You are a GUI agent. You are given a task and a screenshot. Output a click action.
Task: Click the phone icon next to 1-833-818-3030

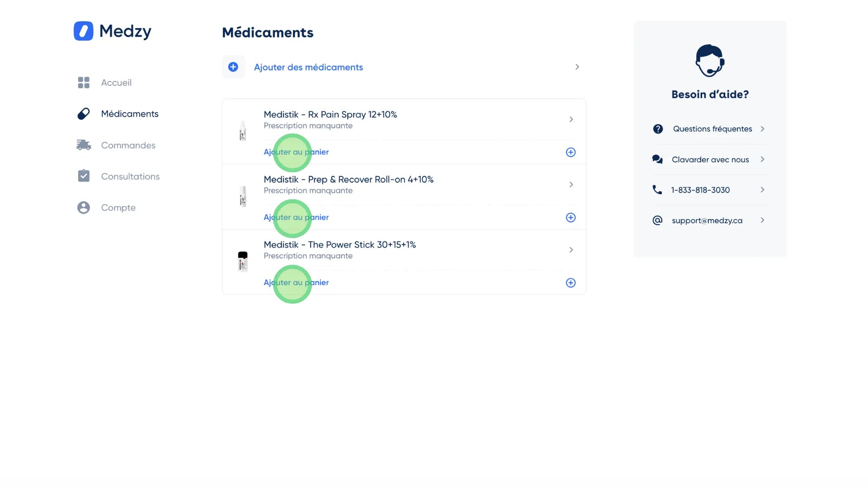click(x=657, y=190)
